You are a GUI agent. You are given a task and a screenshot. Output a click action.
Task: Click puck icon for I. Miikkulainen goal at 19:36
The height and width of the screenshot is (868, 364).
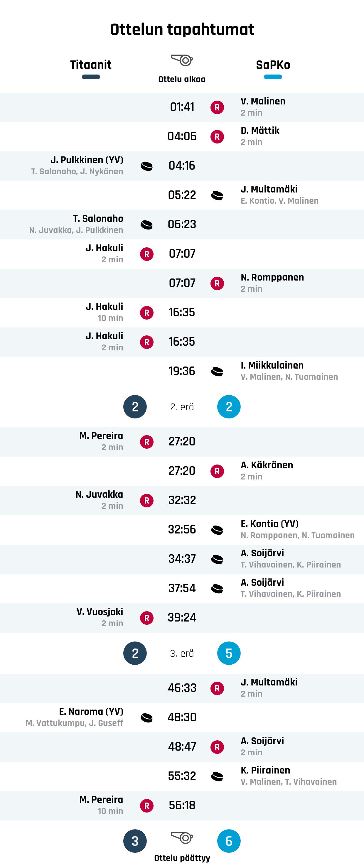pyautogui.click(x=217, y=371)
